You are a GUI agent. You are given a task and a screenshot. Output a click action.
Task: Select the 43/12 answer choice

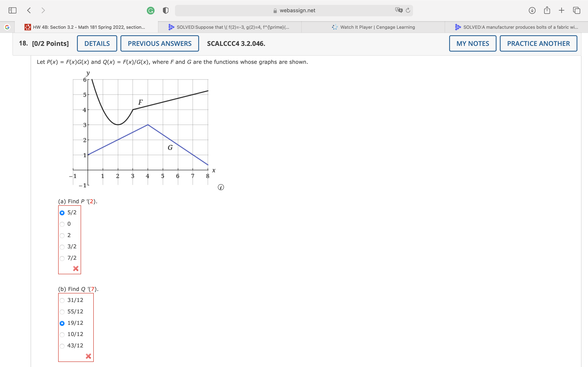tap(62, 346)
